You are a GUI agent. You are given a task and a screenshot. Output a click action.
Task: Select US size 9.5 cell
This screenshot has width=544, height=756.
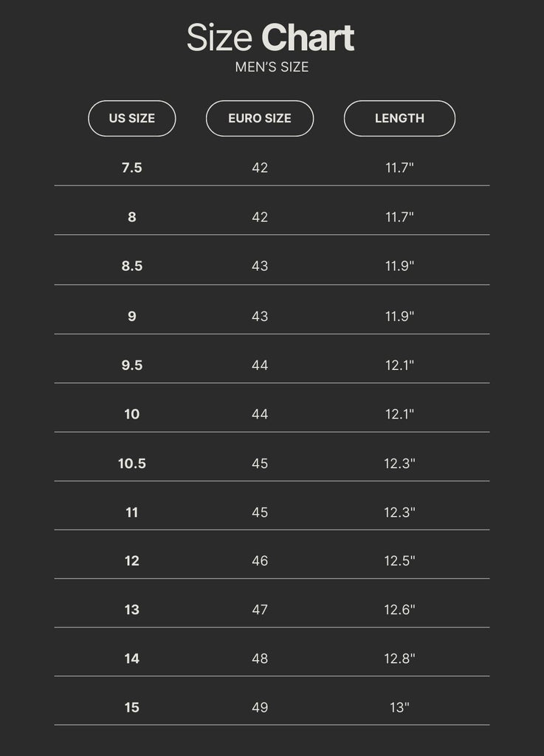coord(132,365)
